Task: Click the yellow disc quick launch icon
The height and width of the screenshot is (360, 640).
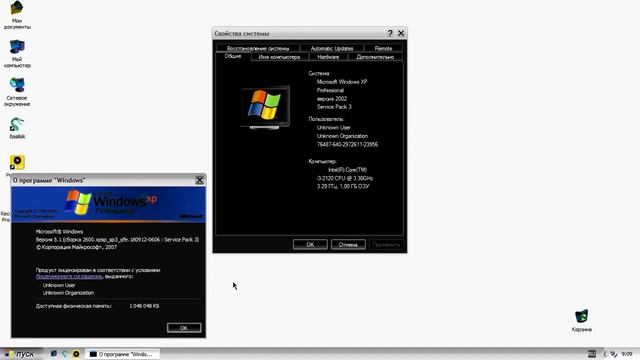Action: 76,354
